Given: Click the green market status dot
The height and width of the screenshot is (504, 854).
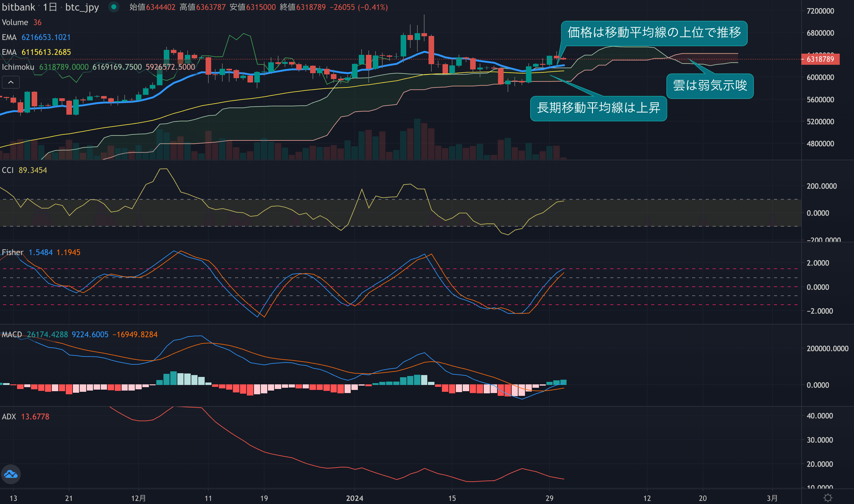Looking at the screenshot, I should coord(114,7).
